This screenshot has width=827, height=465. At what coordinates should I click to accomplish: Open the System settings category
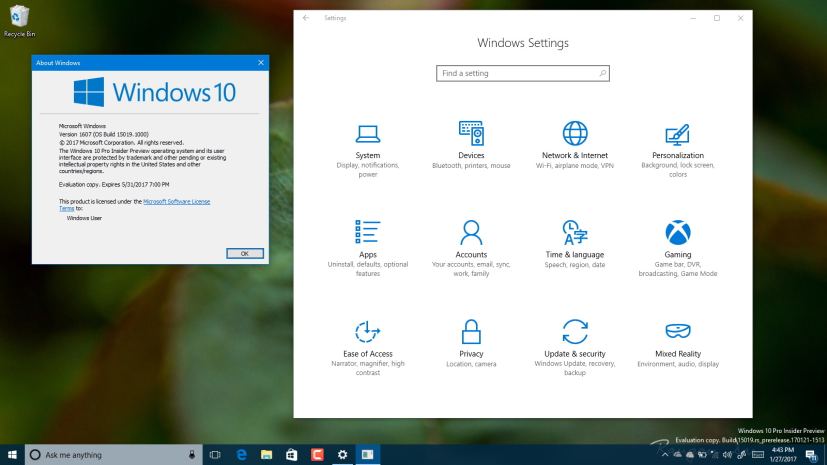pyautogui.click(x=368, y=150)
